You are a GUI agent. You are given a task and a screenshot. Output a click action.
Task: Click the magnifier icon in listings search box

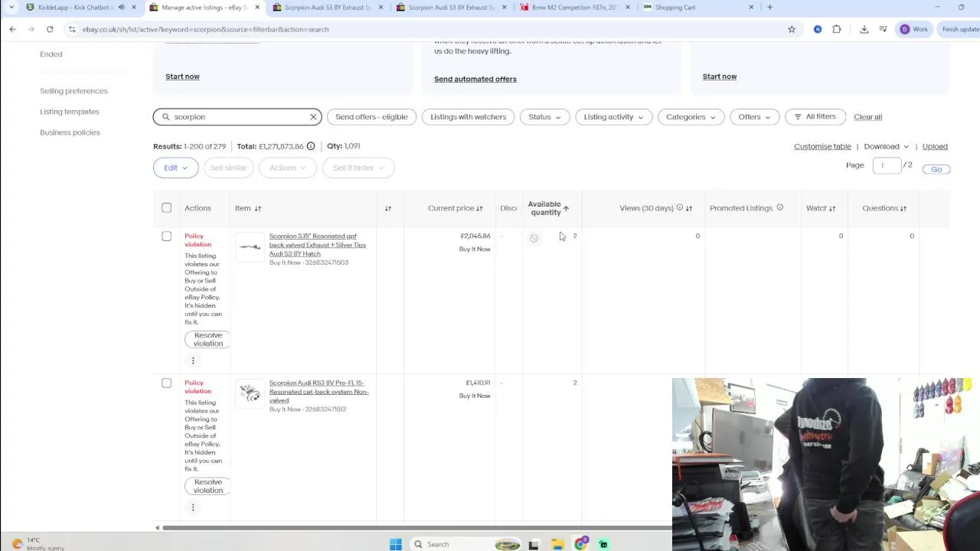pos(165,117)
